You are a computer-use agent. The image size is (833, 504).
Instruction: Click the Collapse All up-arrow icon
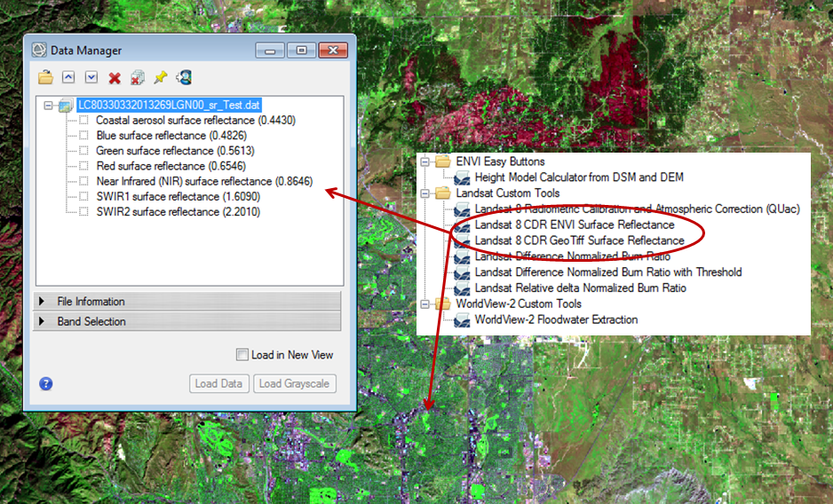[68, 78]
